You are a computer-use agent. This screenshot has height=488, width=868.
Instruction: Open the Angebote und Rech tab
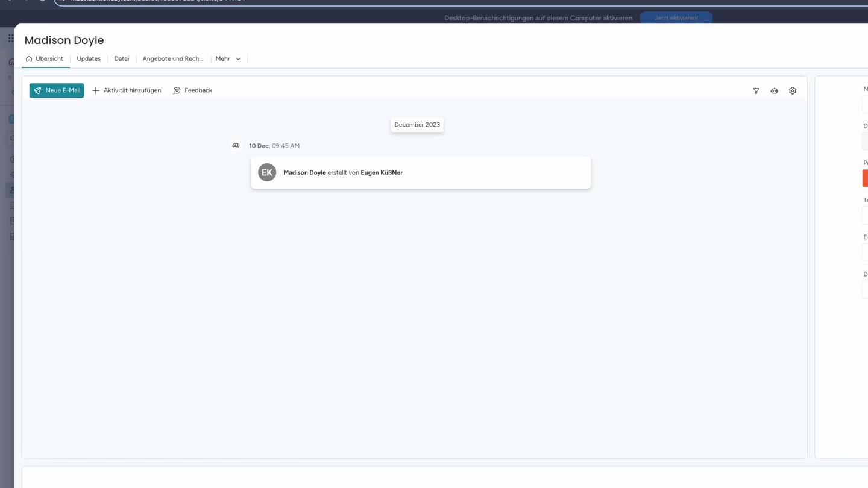[172, 58]
